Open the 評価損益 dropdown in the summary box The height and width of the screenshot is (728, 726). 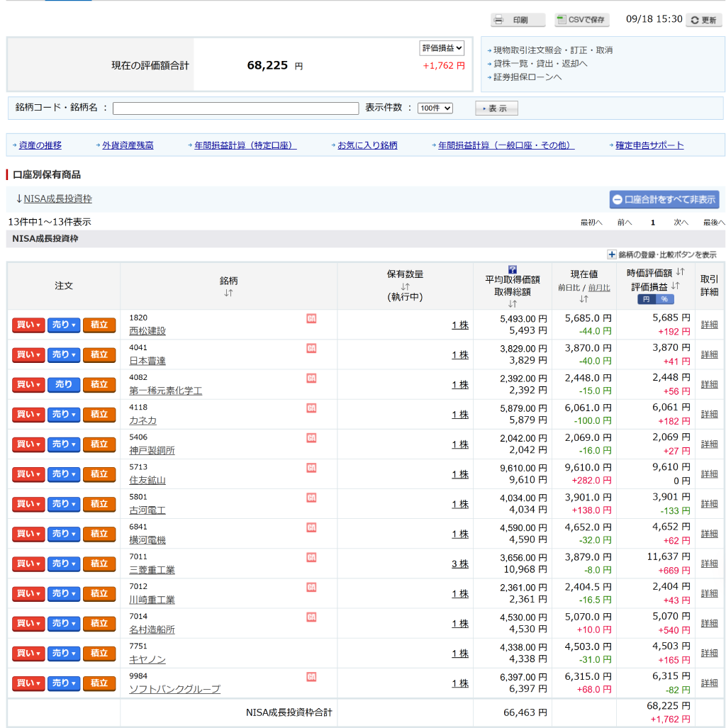[441, 48]
